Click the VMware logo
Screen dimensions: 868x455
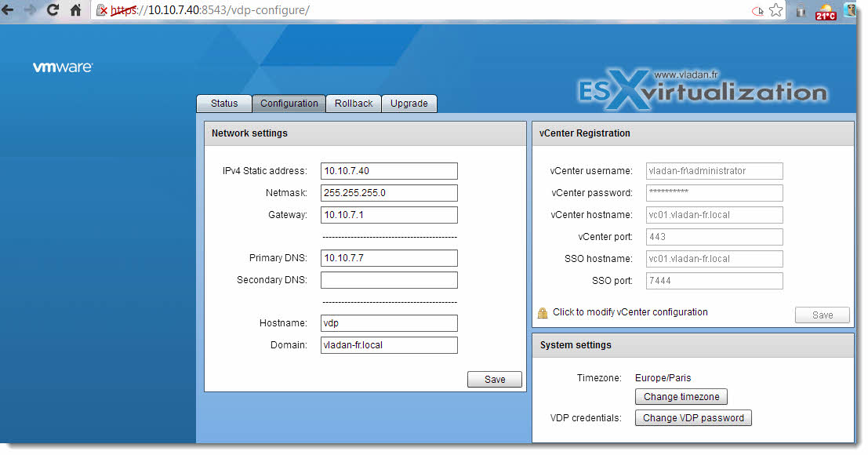[63, 67]
